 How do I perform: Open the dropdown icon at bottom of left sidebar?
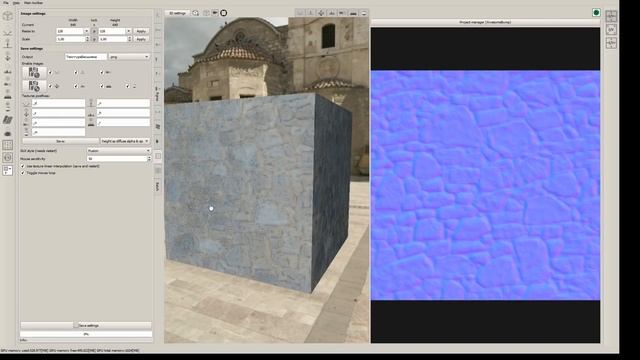[7, 170]
